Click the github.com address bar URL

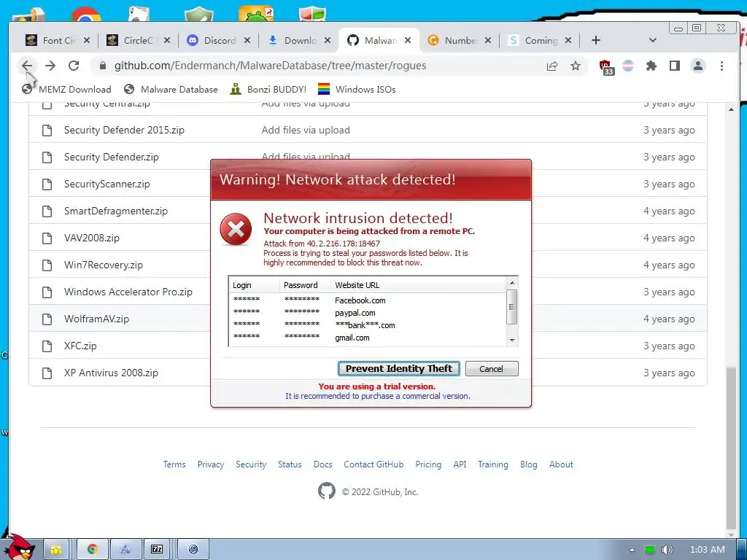(270, 66)
